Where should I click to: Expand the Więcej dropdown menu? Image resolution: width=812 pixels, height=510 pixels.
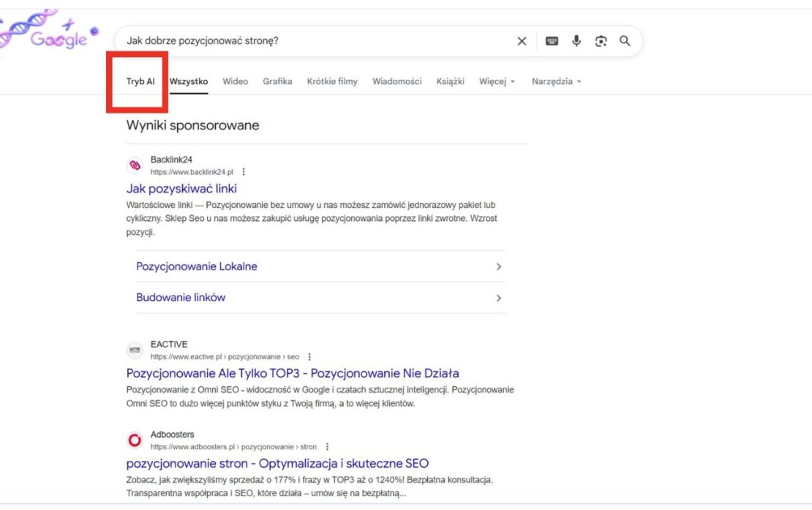pos(497,81)
